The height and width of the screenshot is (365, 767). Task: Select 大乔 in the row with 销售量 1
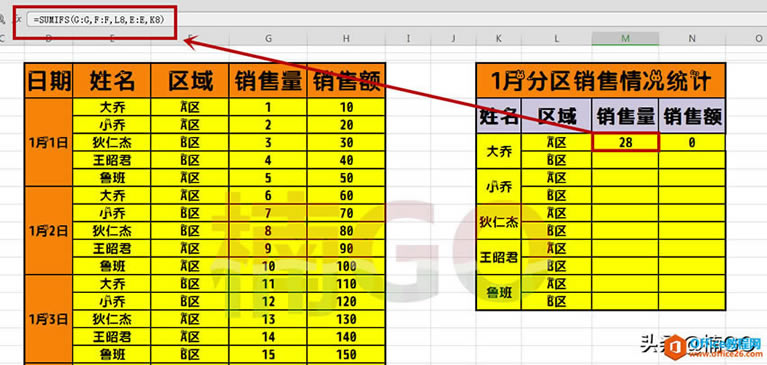pyautogui.click(x=112, y=107)
